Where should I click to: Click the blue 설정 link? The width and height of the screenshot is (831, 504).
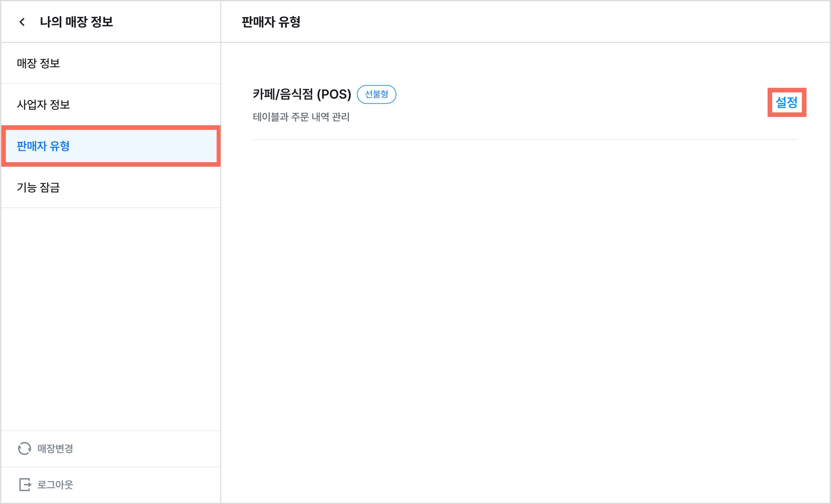(x=786, y=102)
